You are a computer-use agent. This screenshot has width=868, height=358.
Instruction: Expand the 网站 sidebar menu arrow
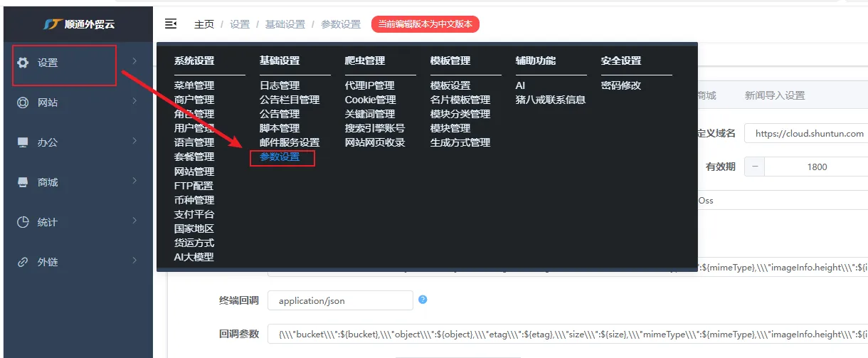[x=134, y=102]
